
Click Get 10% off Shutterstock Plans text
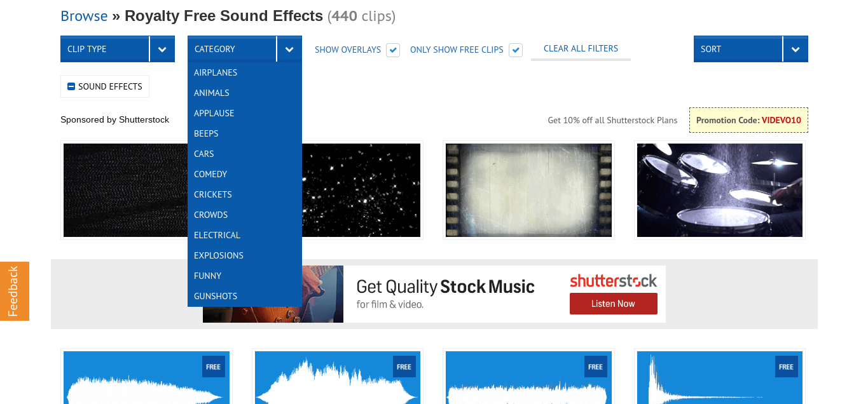pyautogui.click(x=612, y=120)
